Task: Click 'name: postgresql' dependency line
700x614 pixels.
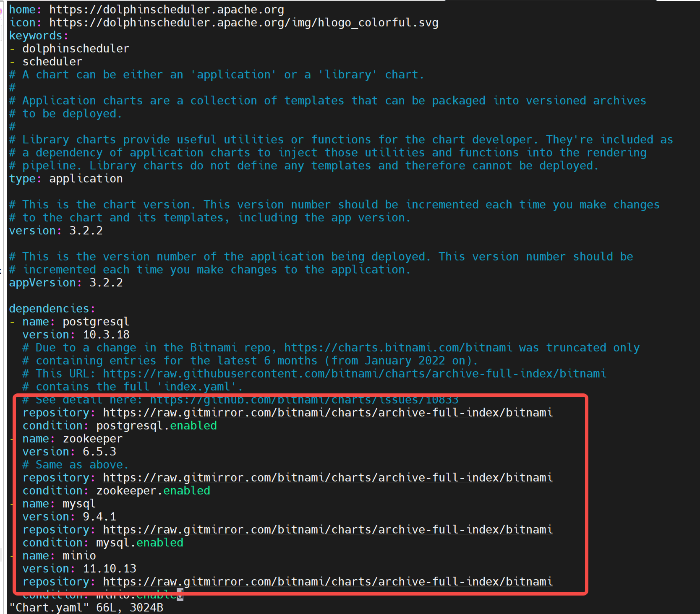Action: pyautogui.click(x=76, y=322)
